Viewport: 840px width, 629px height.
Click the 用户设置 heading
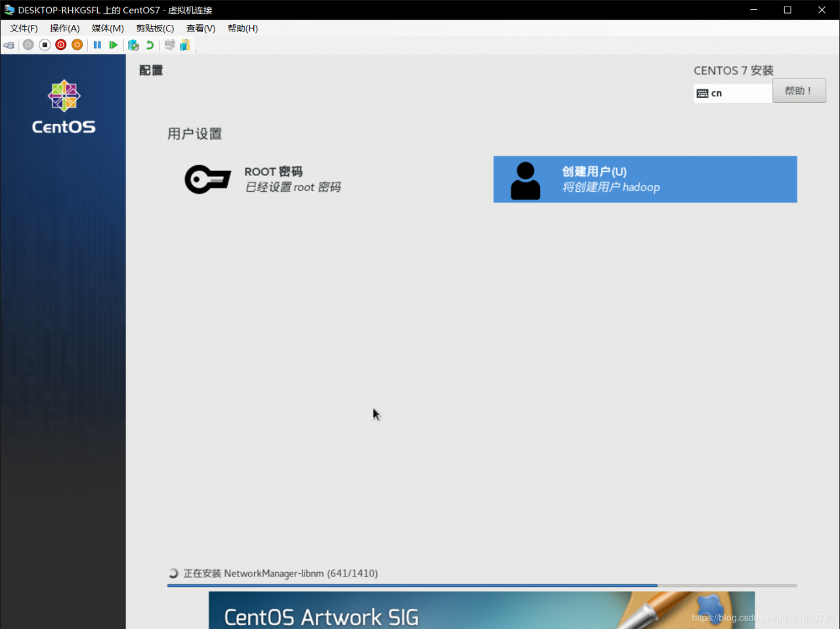195,134
